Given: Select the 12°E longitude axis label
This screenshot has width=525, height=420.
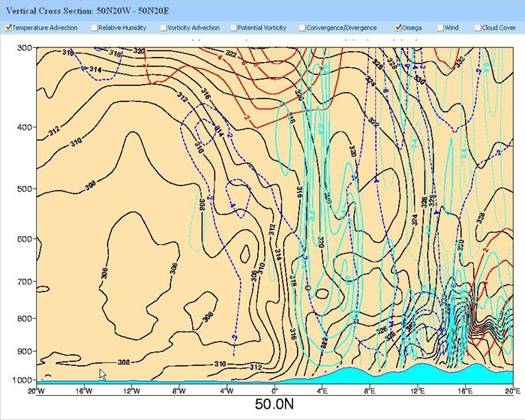Looking at the screenshot, I should [418, 391].
